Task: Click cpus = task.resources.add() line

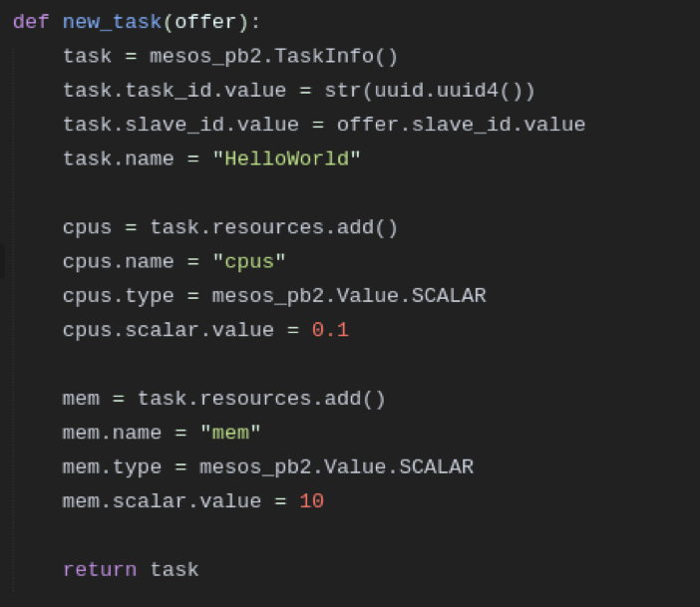Action: [x=230, y=227]
